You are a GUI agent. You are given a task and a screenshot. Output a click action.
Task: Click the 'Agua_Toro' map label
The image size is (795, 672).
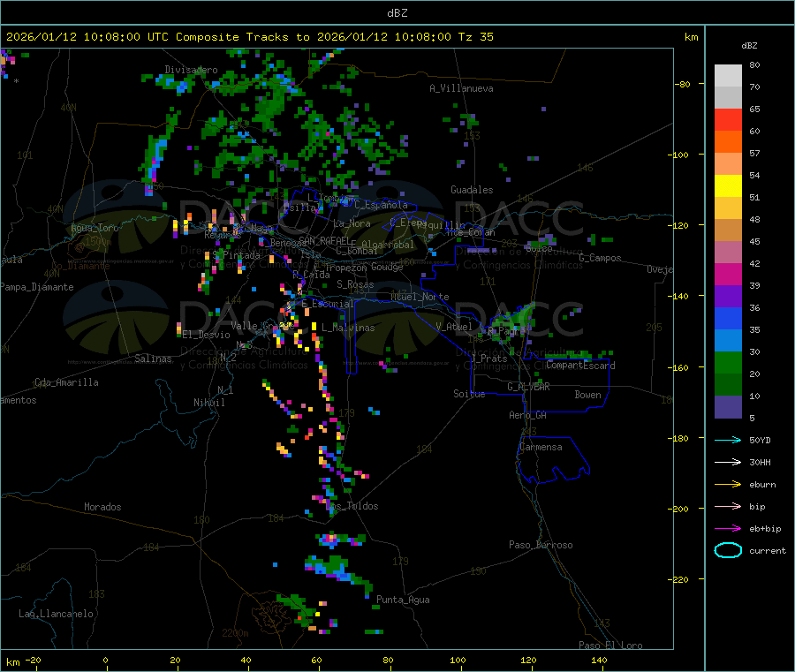coord(95,228)
